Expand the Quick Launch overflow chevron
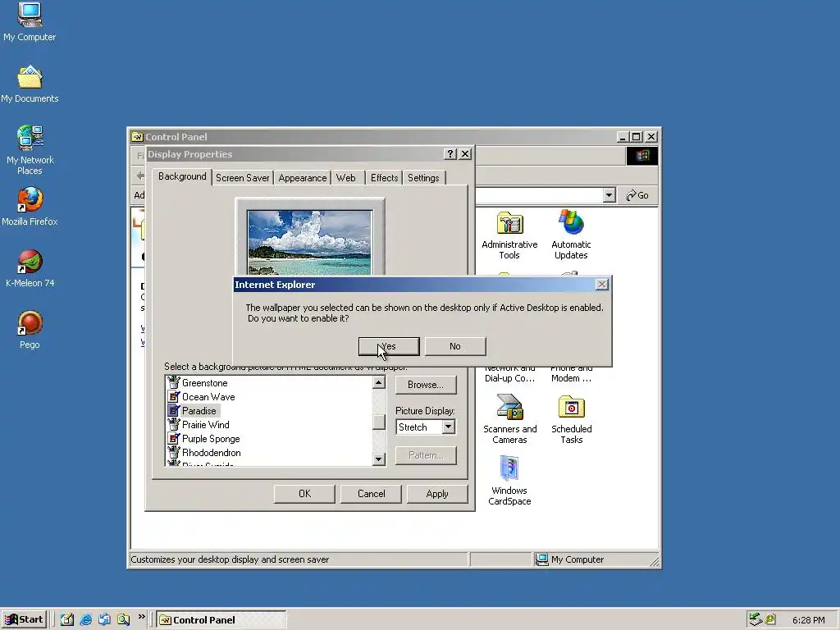Viewport: 840px width, 630px height. click(141, 617)
